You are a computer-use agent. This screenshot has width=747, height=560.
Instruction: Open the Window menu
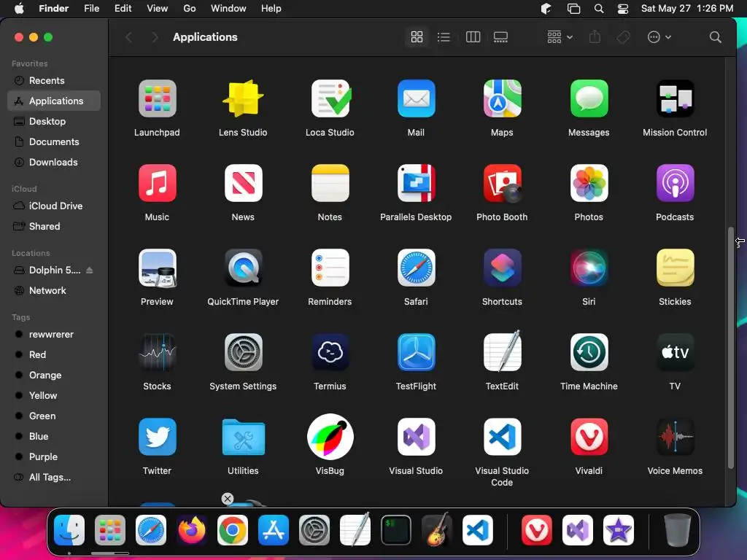(228, 9)
